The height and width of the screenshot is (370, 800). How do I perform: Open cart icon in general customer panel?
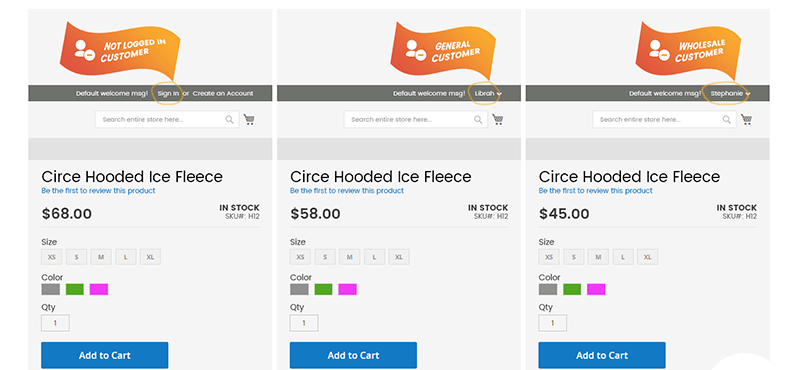coord(497,119)
